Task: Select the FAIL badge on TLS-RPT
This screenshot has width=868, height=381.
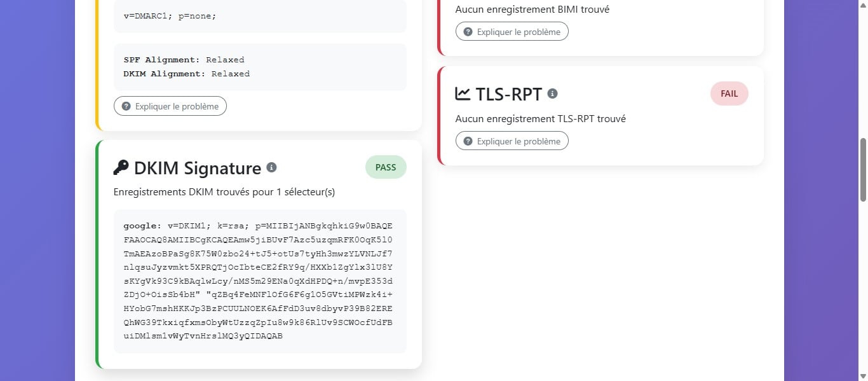Action: pos(729,93)
